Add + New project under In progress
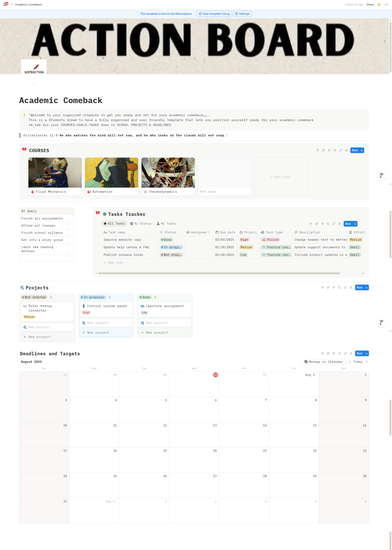The height and width of the screenshot is (550, 392). [106, 333]
